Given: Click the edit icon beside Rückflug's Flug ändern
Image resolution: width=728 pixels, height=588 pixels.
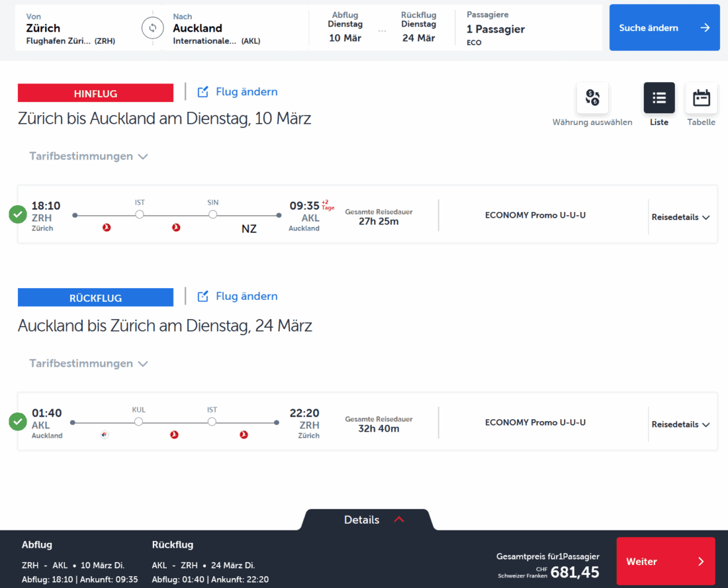Looking at the screenshot, I should [x=203, y=297].
